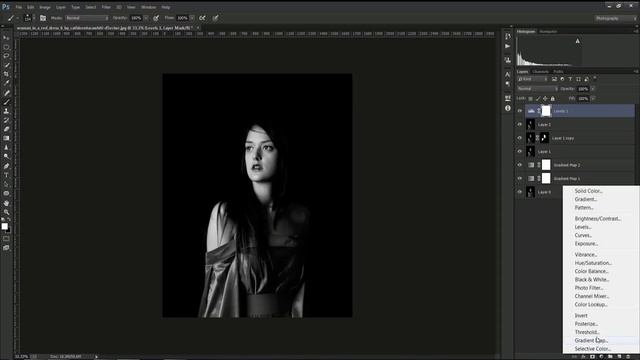Switch to the Paths tab

tap(558, 72)
